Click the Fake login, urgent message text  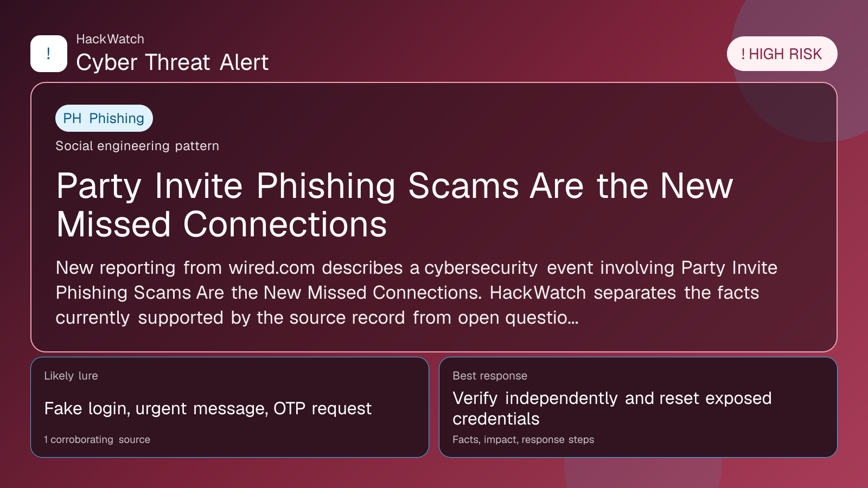point(208,408)
